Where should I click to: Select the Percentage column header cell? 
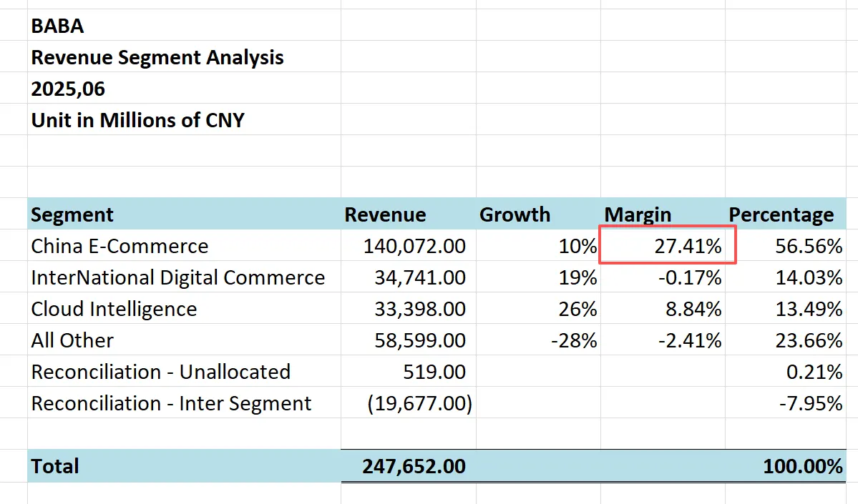point(781,214)
